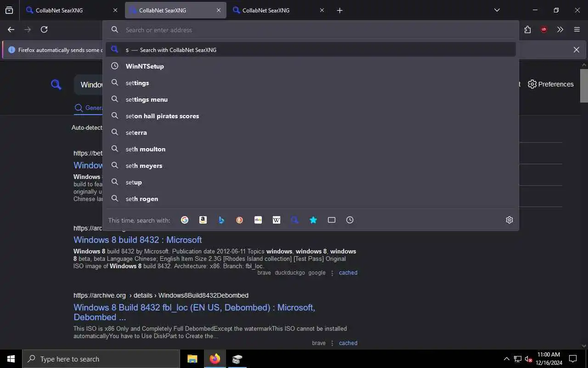Open the Extensions puzzle icon

pos(527,29)
